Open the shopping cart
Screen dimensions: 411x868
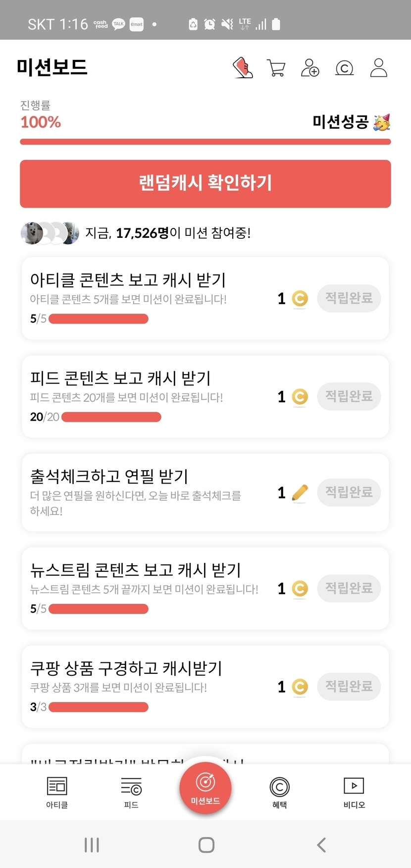coord(276,68)
